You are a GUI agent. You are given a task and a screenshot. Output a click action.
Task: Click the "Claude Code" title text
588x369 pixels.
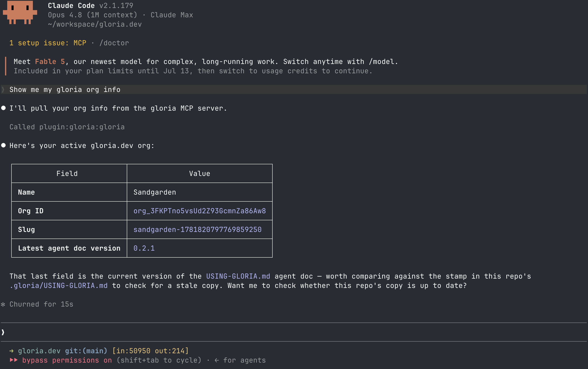coord(71,6)
